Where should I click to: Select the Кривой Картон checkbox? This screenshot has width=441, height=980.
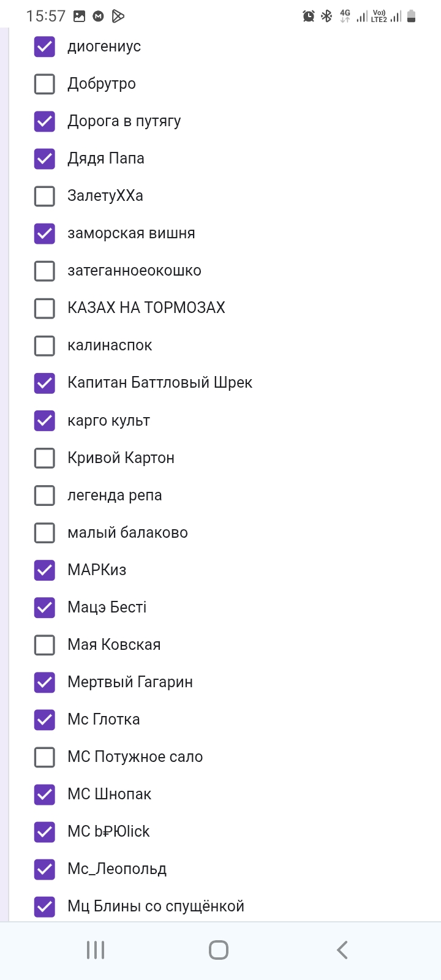[x=45, y=458]
